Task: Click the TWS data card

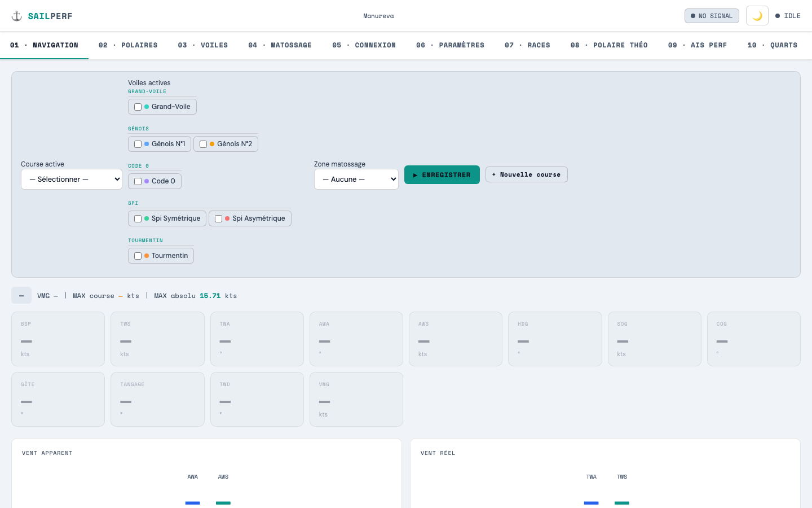Action: pos(157,339)
